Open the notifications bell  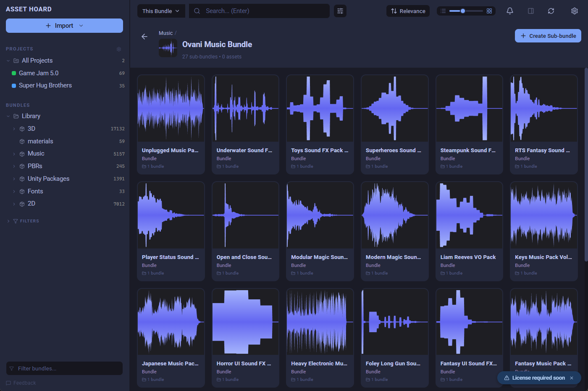pos(510,11)
